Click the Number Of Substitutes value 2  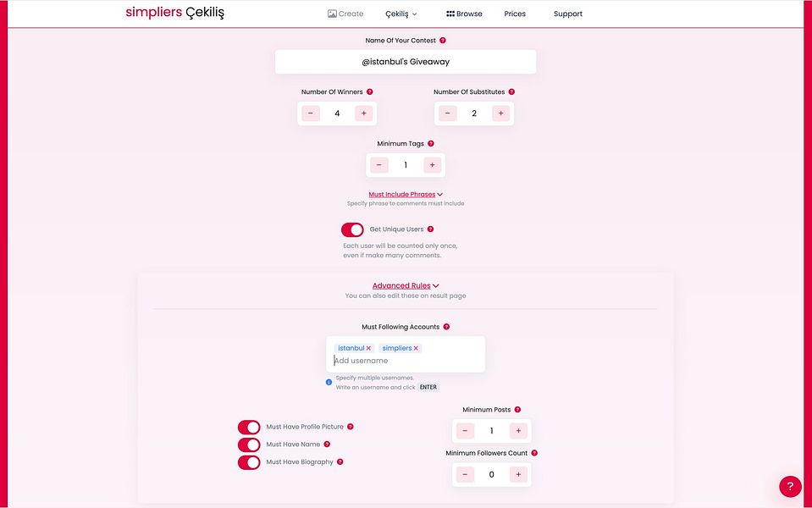tap(474, 113)
